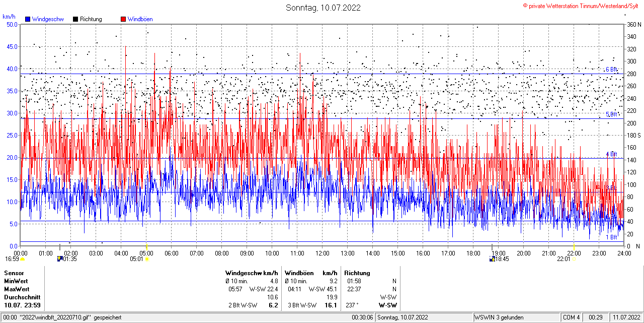Viewport: 644px width, 323px height.
Task: Click the chart title Sonntag, 10.07.2022
Action: click(x=324, y=8)
